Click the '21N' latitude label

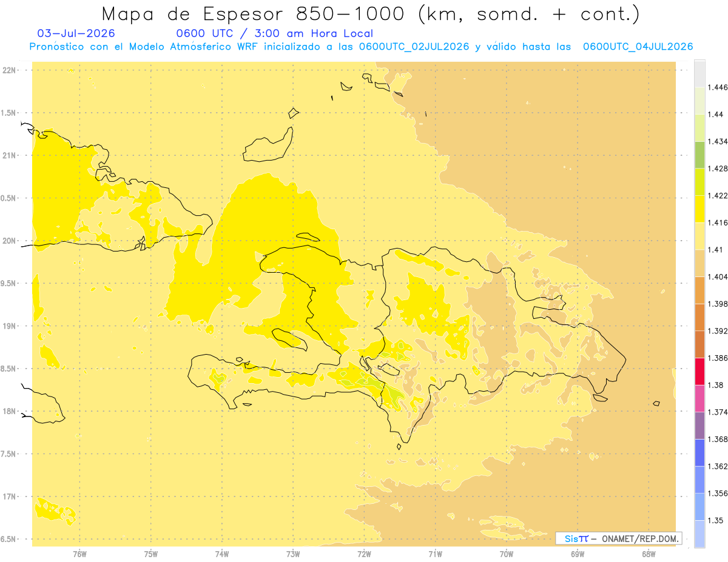(x=10, y=156)
